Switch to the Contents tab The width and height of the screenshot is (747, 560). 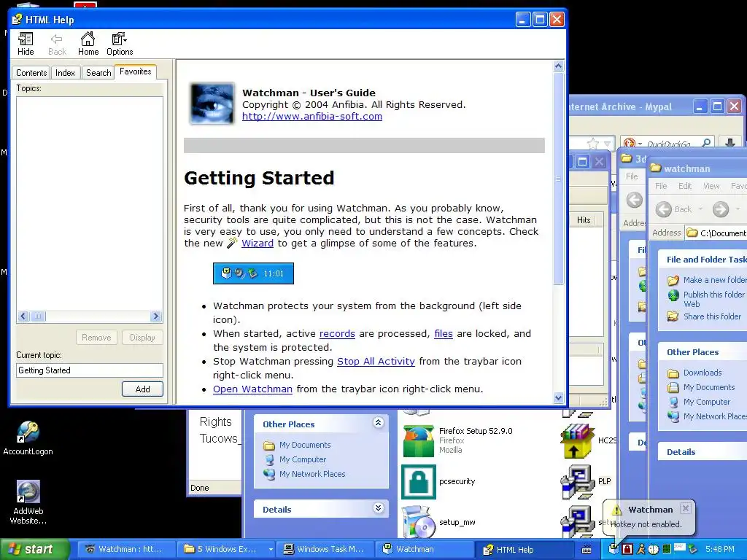click(x=31, y=73)
